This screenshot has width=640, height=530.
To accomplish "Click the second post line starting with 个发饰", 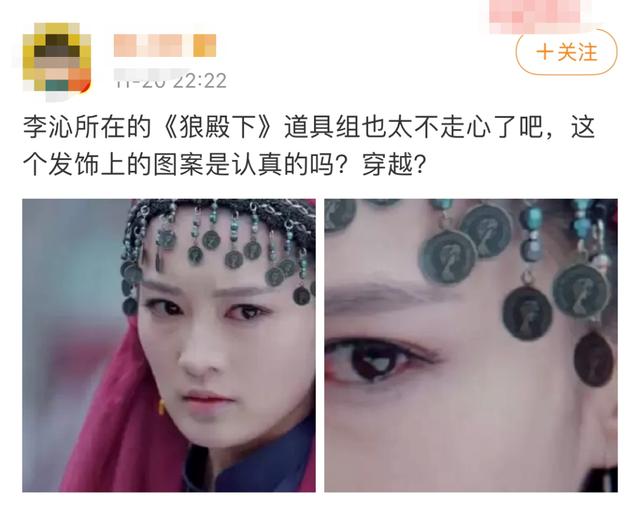I will click(224, 166).
